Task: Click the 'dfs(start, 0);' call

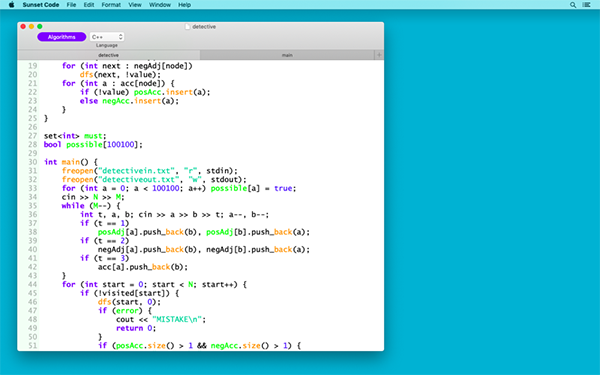Action: (x=129, y=302)
